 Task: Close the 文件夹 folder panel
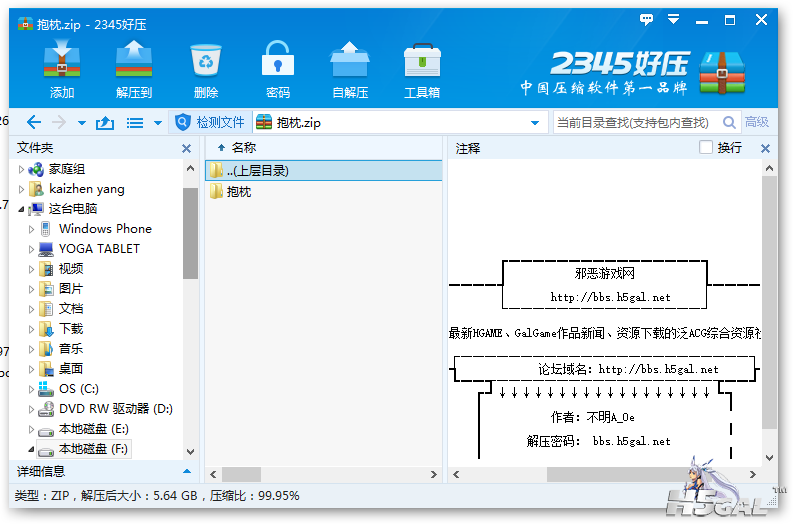[186, 149]
